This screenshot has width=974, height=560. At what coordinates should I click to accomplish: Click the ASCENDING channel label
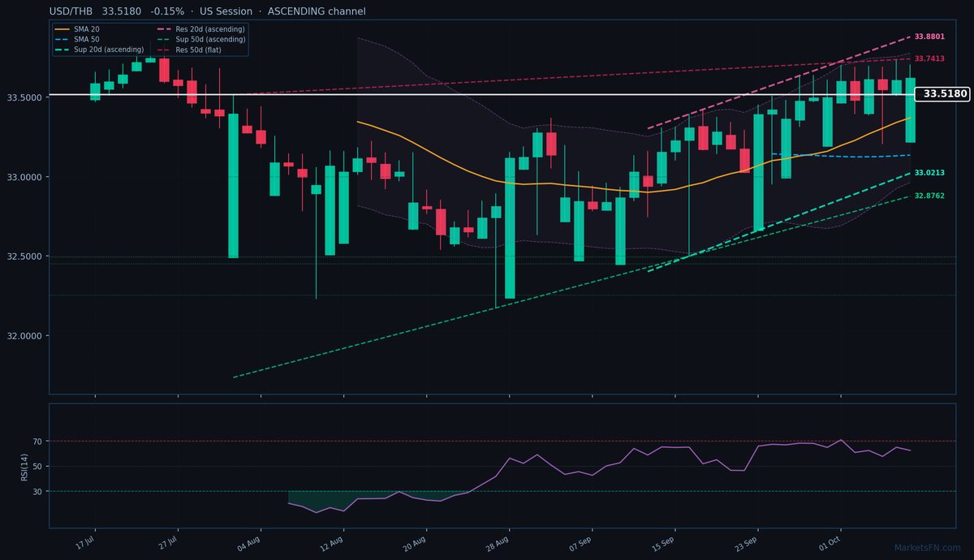[x=315, y=11]
